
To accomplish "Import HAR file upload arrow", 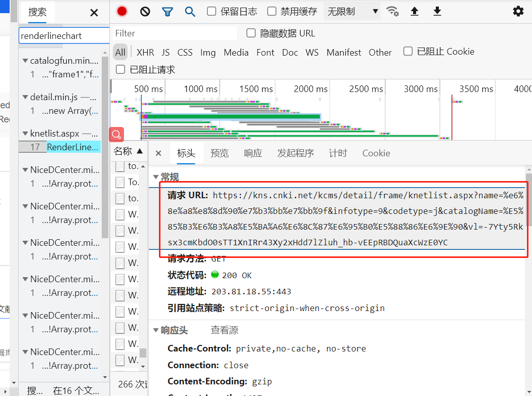I will 414,12.
